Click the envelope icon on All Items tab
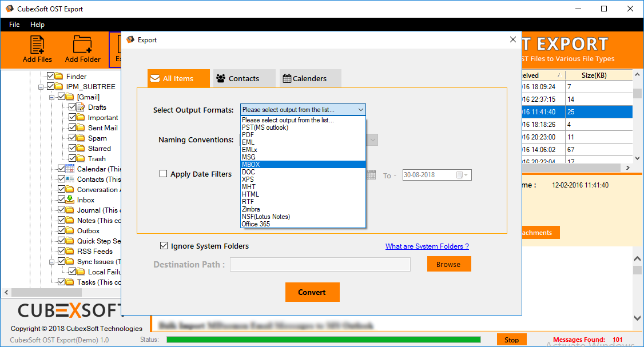The image size is (644, 347). pos(155,78)
